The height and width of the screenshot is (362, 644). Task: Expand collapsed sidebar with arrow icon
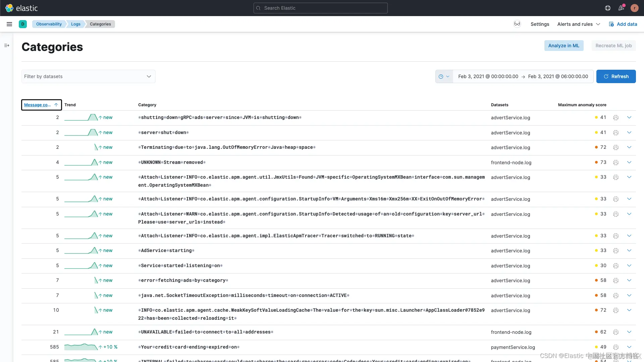(7, 46)
